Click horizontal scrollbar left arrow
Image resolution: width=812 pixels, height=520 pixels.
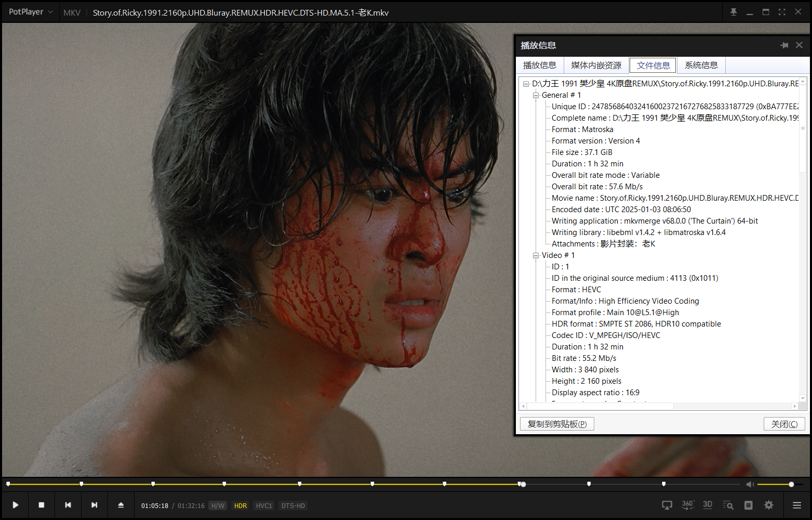[x=524, y=406]
